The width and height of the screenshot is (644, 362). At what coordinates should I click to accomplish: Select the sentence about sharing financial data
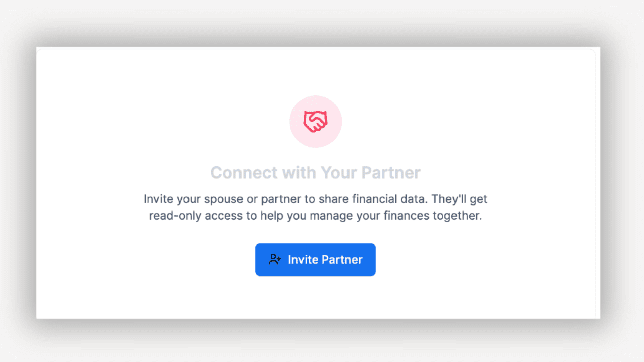(315, 198)
